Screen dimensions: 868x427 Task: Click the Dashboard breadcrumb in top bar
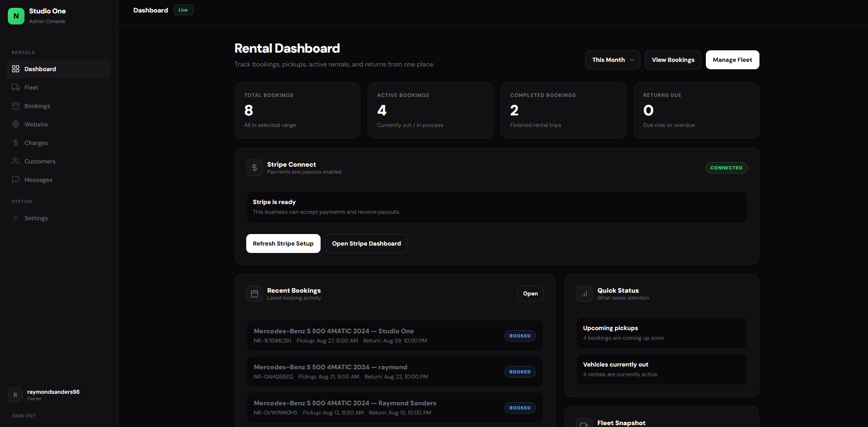[x=151, y=10]
